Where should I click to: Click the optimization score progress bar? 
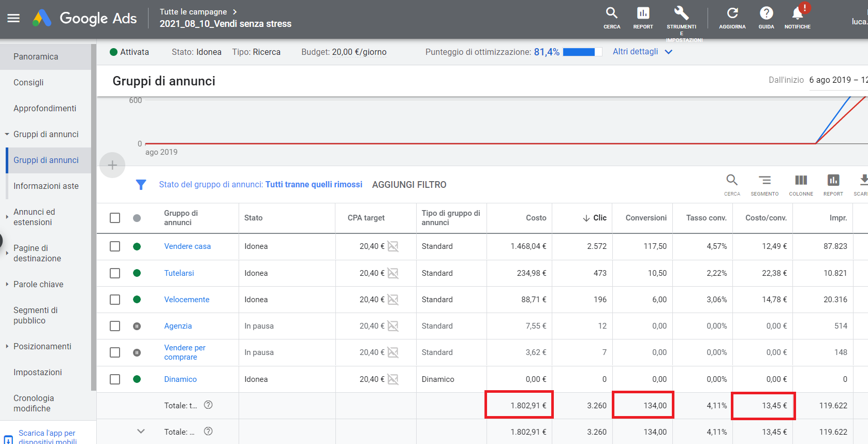582,52
